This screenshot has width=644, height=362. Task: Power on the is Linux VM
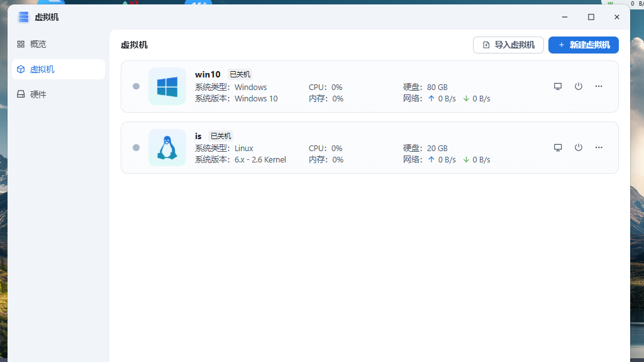click(579, 147)
